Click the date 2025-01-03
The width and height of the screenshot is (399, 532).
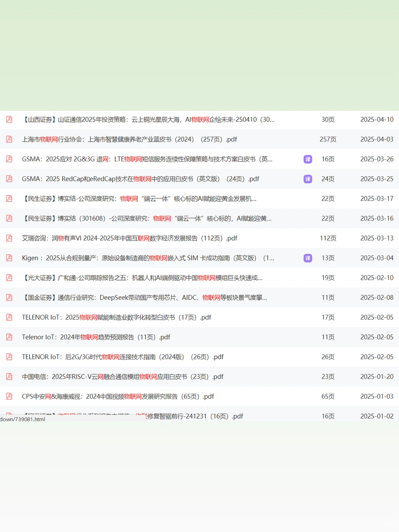[x=377, y=396]
